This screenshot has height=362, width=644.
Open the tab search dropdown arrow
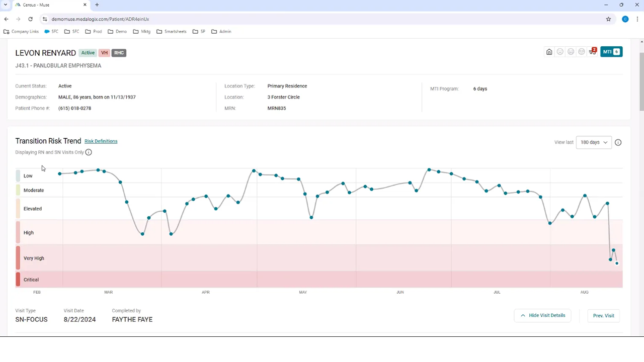click(x=5, y=5)
